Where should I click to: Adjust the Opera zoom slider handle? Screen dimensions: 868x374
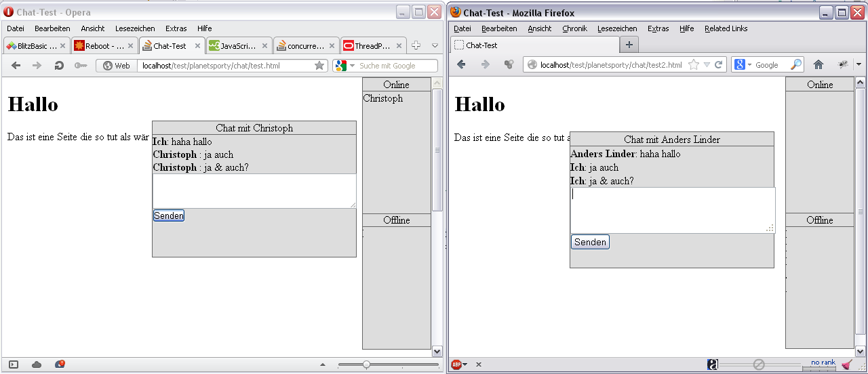point(366,365)
